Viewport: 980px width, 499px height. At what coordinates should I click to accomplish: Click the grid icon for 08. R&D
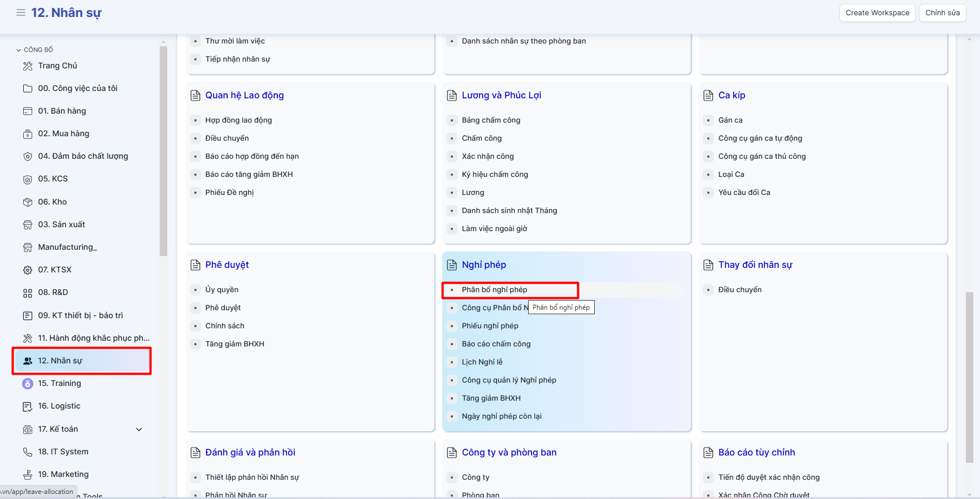(x=28, y=293)
